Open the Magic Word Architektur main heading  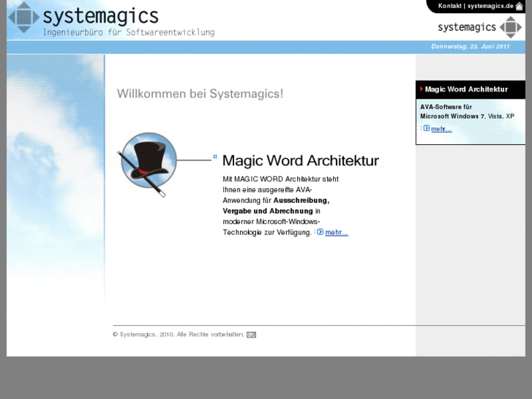pyautogui.click(x=301, y=160)
